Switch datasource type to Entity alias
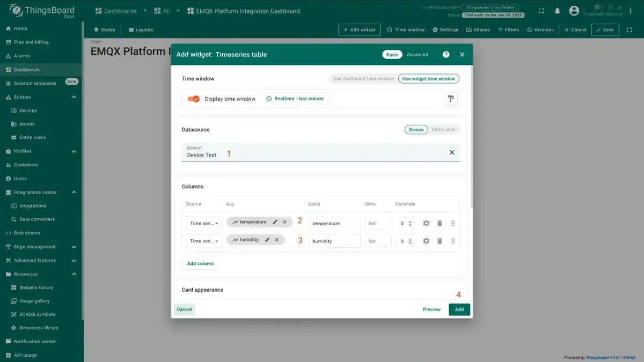 pos(444,129)
